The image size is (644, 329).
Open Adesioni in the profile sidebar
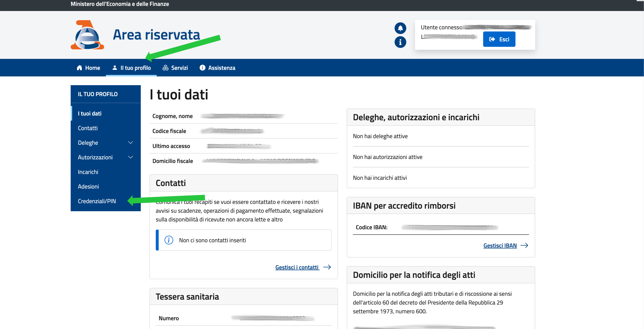pyautogui.click(x=88, y=186)
